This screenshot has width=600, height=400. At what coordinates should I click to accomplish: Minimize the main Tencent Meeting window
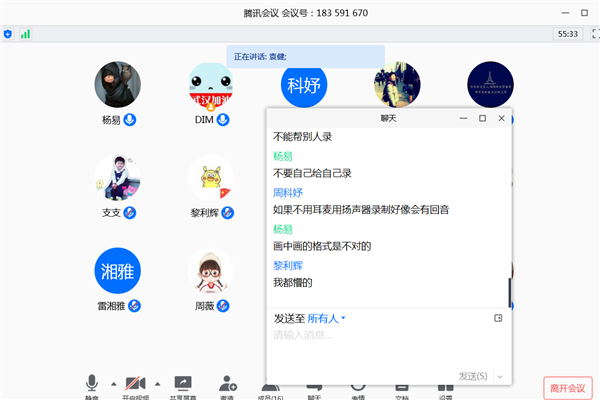pos(565,13)
